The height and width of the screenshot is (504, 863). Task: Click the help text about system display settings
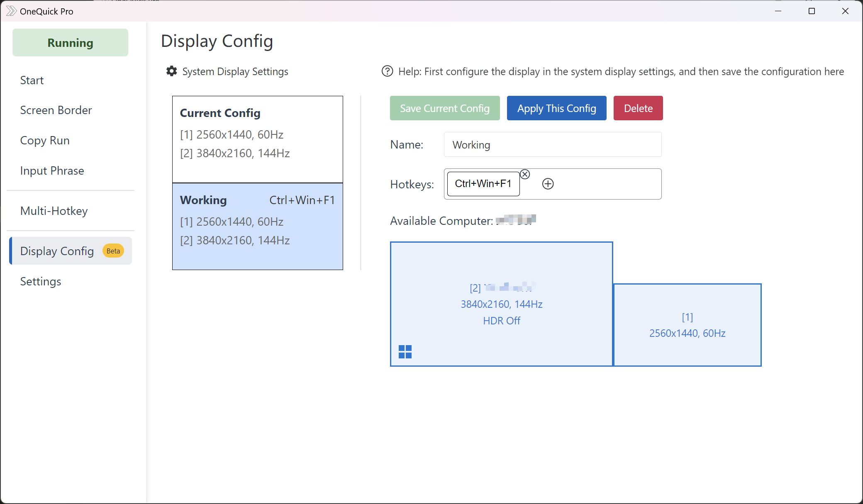pyautogui.click(x=621, y=72)
